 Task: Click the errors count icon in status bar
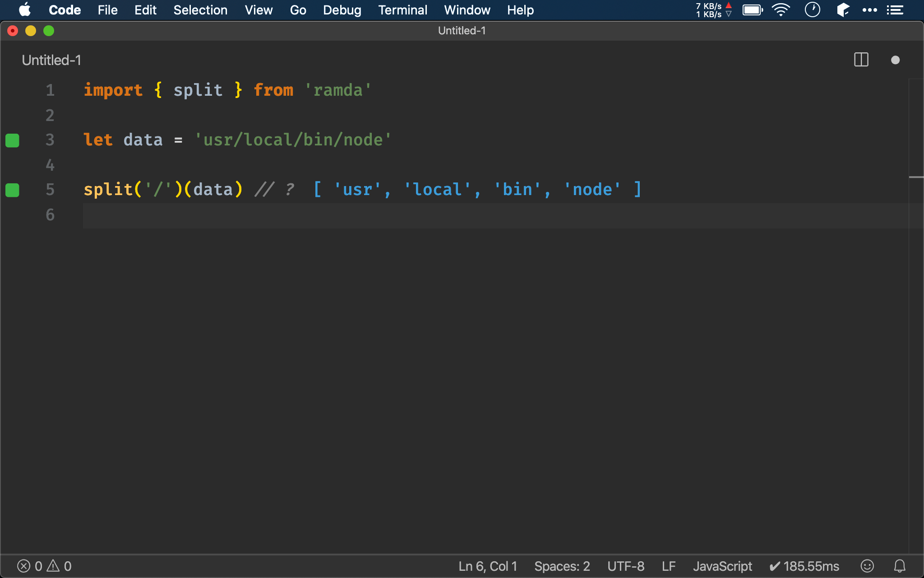pyautogui.click(x=23, y=566)
